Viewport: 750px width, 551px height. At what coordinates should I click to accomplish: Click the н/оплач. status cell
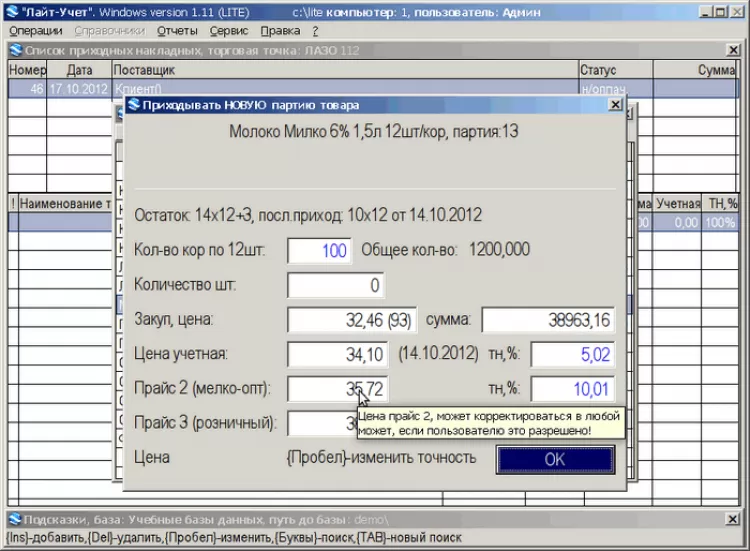616,89
